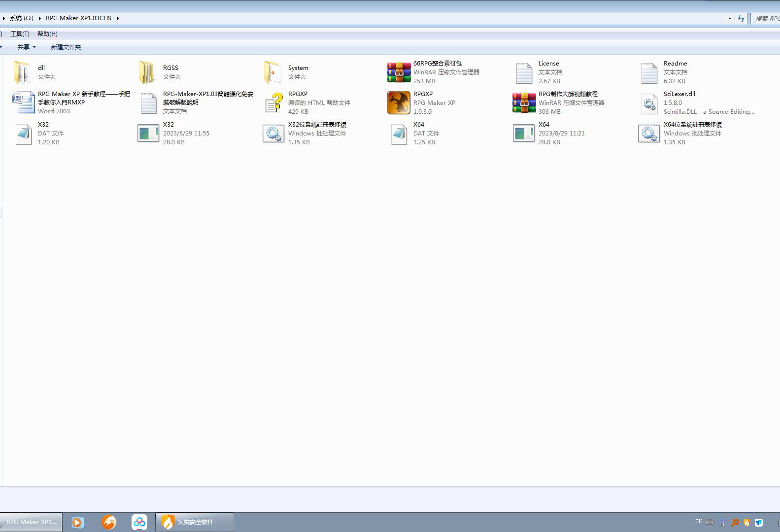Select the RPG制作大師視頻教程 archive icon

pos(524,103)
